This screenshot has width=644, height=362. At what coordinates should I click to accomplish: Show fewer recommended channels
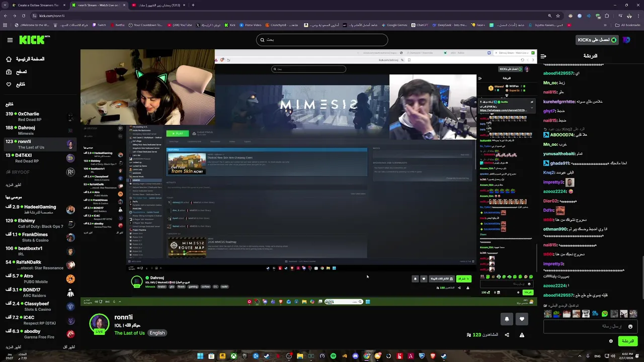68,347
